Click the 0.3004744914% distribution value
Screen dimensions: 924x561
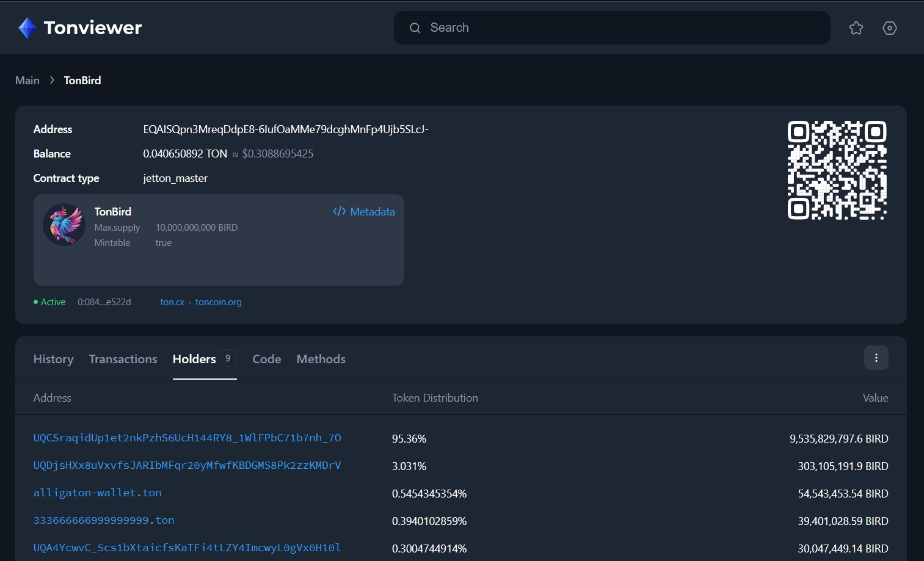point(429,549)
